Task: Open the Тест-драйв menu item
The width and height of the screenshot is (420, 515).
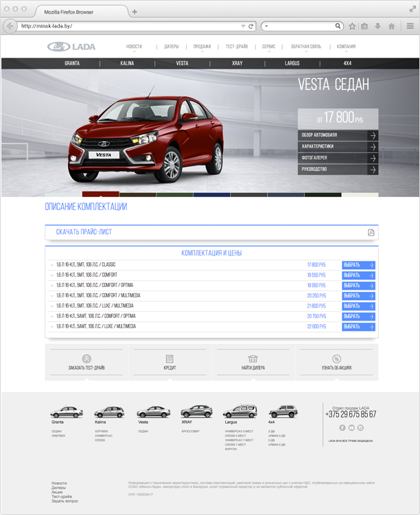Action: coord(237,47)
